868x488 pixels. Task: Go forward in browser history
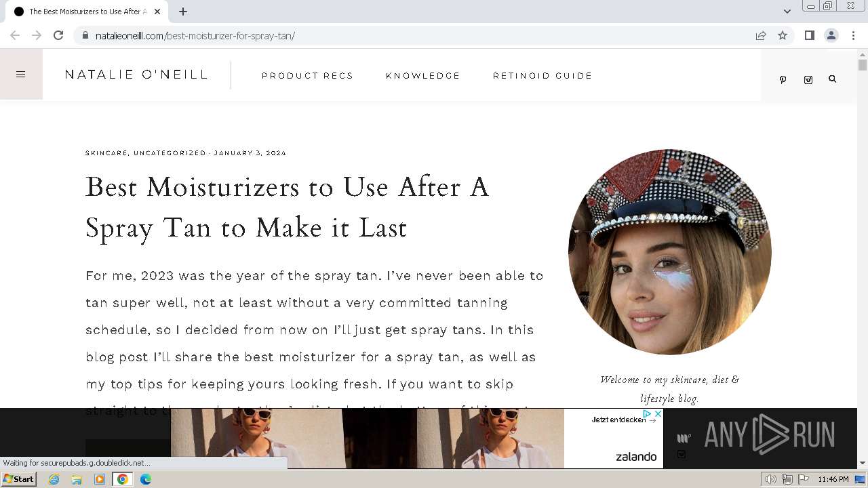coord(37,35)
